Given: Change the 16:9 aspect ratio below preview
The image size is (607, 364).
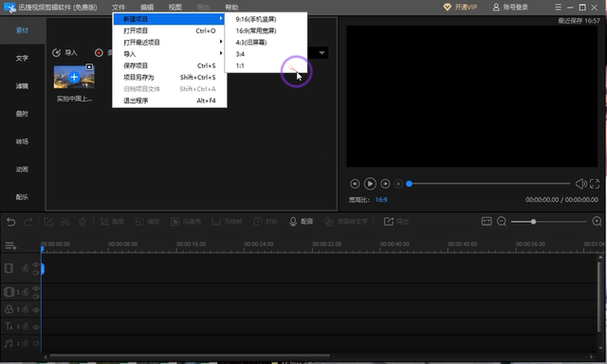Looking at the screenshot, I should coord(381,200).
